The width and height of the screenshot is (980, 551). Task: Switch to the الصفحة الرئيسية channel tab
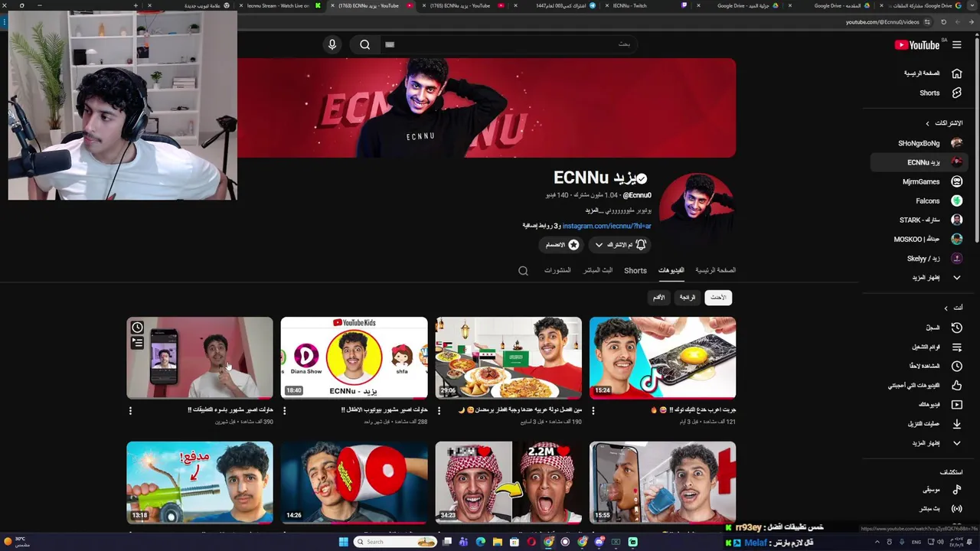[x=715, y=270]
